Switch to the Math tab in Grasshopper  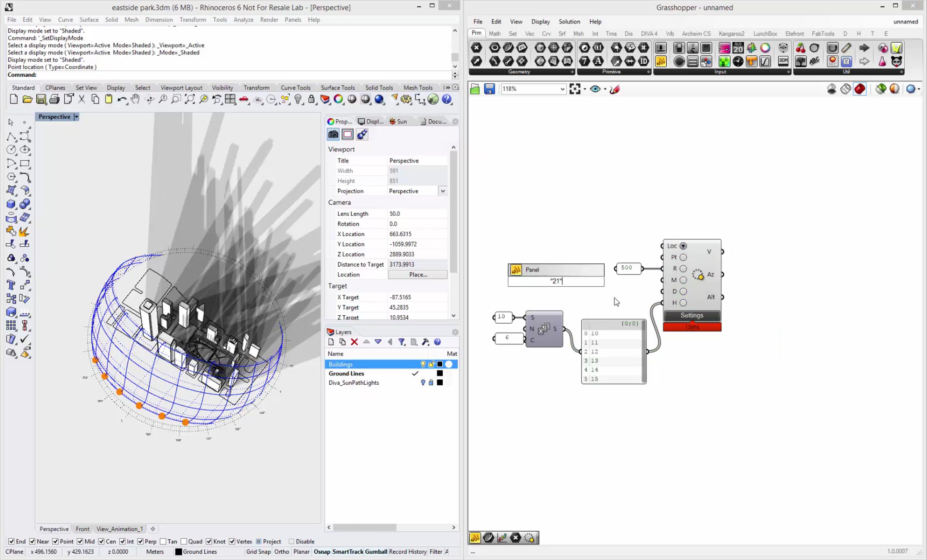(494, 34)
